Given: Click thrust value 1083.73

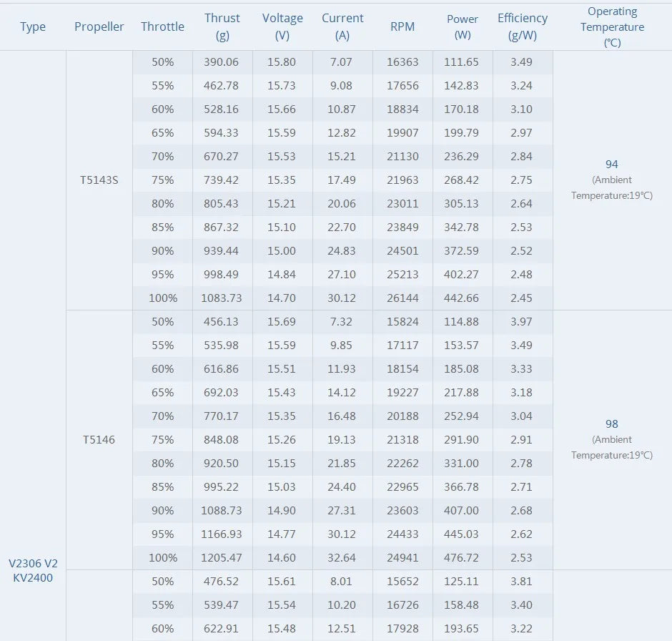Looking at the screenshot, I should (222, 298).
